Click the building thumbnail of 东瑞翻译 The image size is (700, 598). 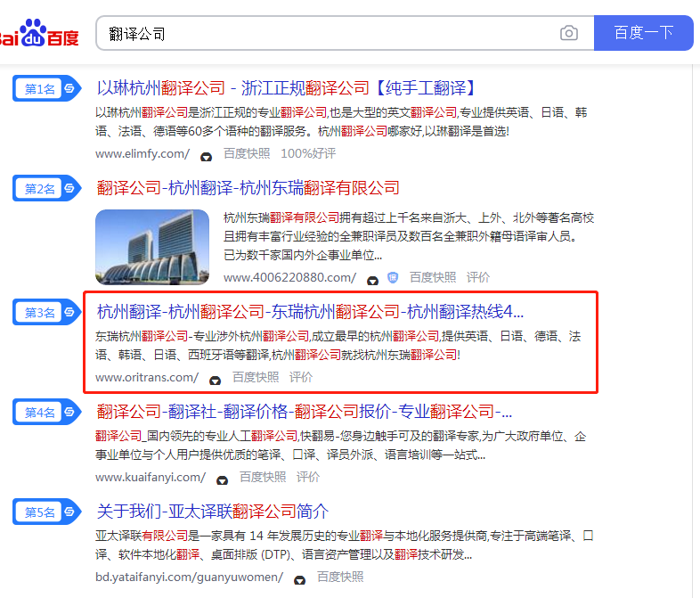(x=152, y=247)
